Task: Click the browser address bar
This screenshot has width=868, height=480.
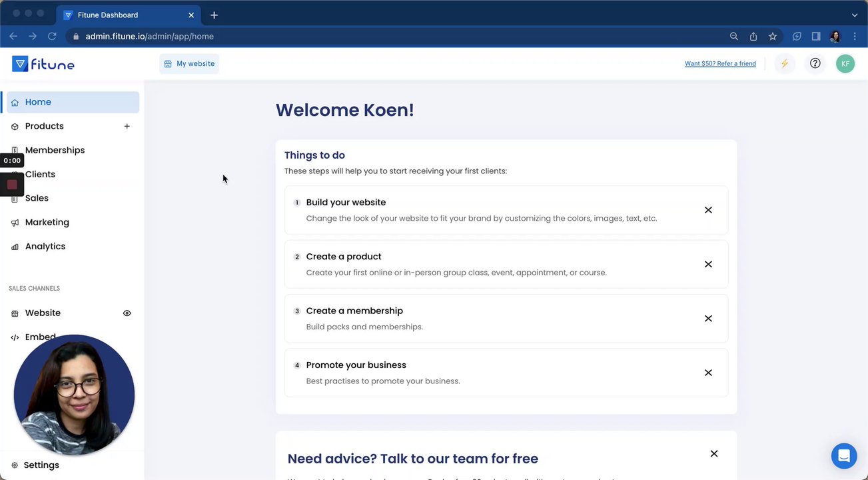Action: [x=400, y=37]
